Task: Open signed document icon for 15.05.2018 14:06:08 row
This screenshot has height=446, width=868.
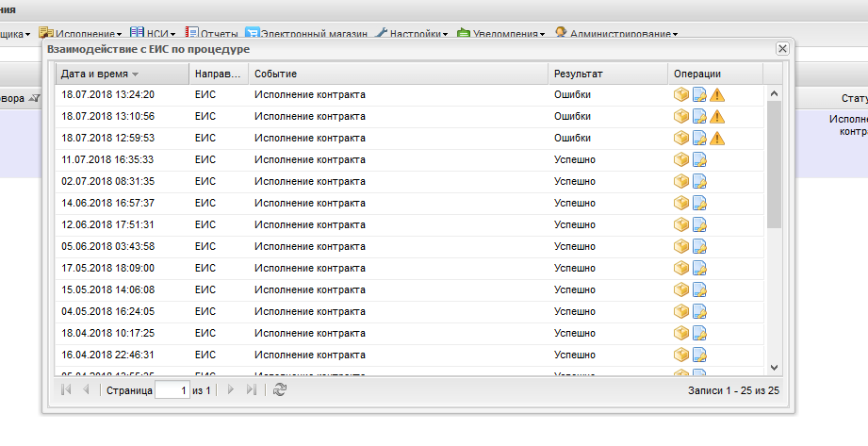Action: coord(699,289)
